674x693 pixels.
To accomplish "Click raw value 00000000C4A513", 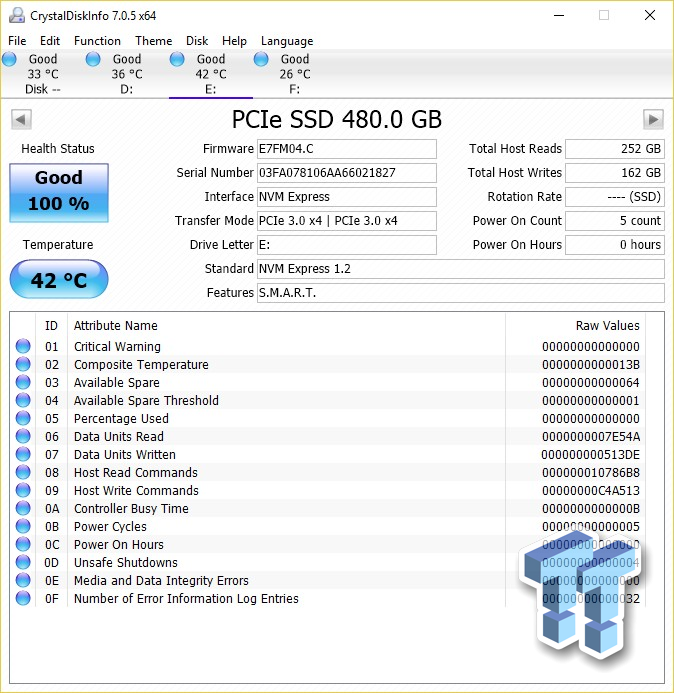I will point(591,491).
